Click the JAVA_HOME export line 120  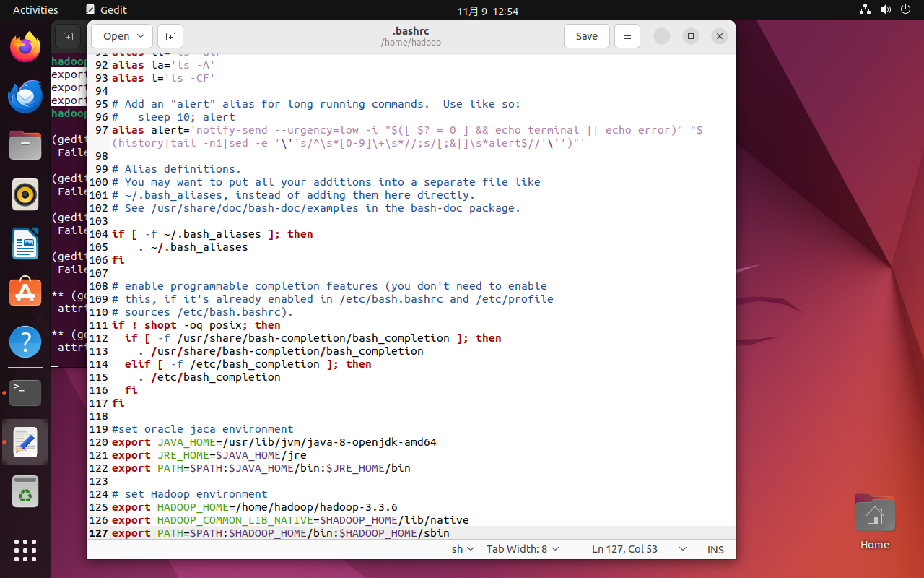point(274,442)
